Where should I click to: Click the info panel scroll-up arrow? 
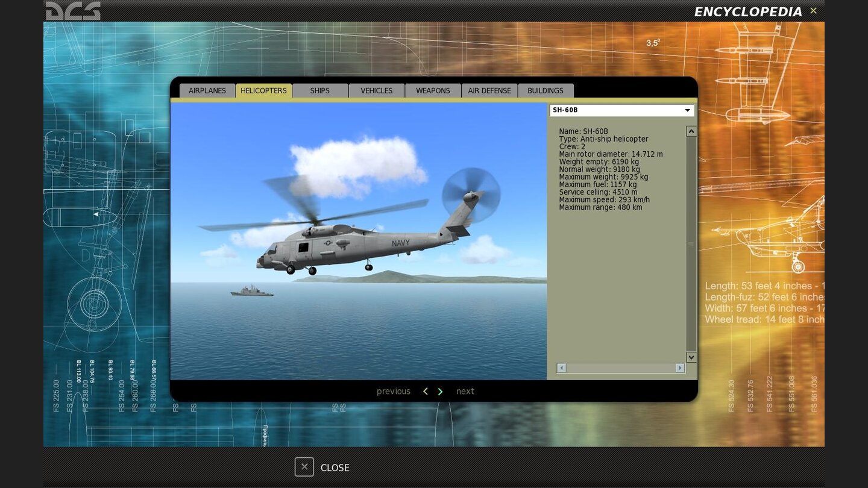691,131
